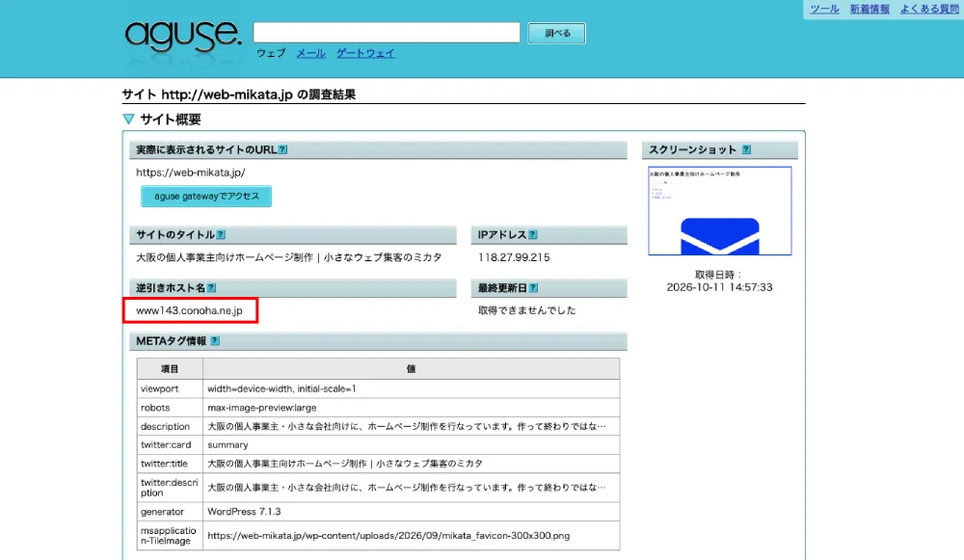Select hostname www143.conoha.ne.jp
Viewport: 964px width, 560px height.
click(x=189, y=310)
